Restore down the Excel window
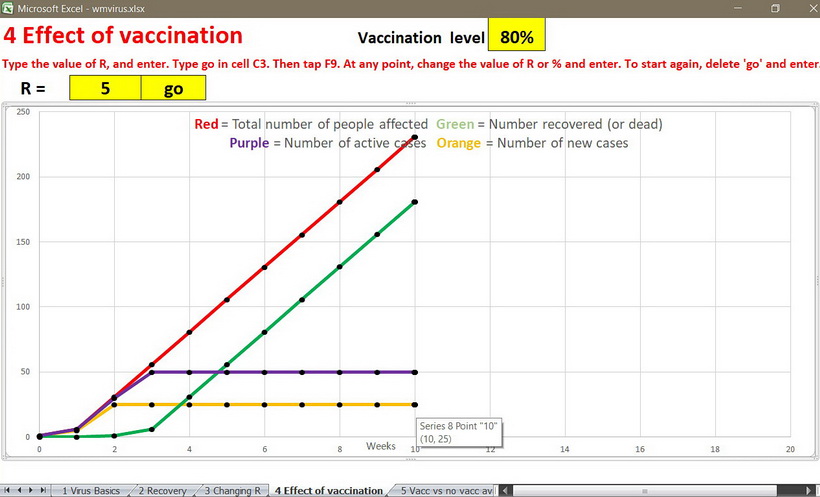Viewport: 820px width, 497px height. (x=774, y=8)
